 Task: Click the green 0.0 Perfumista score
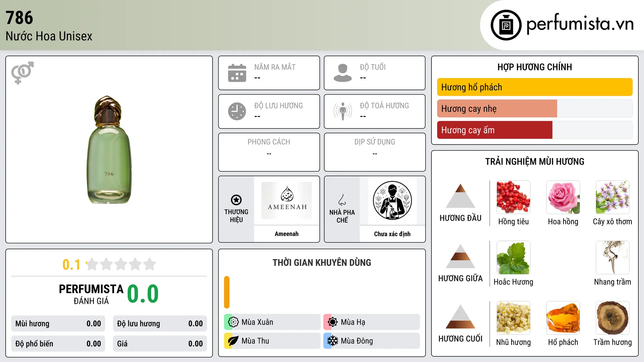coord(143,294)
